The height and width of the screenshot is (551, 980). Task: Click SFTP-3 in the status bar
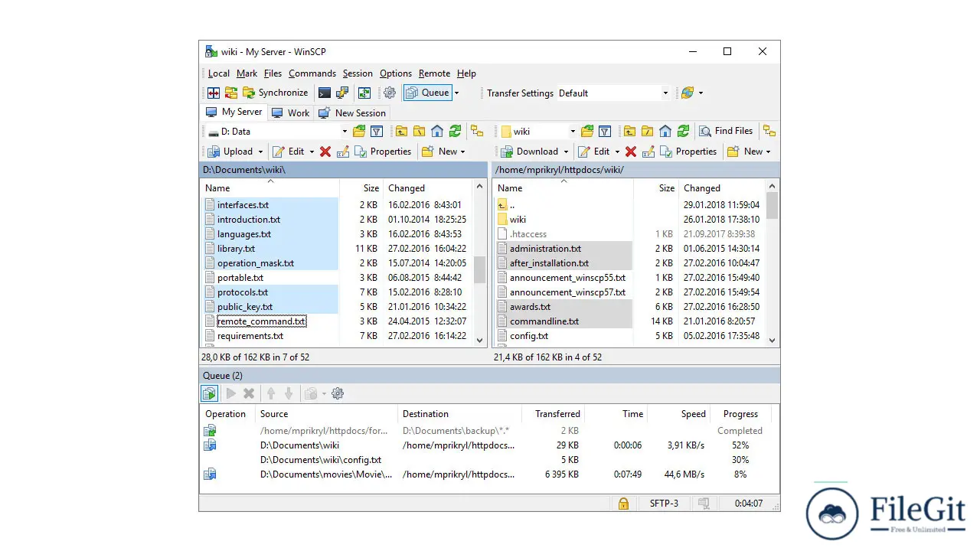664,504
